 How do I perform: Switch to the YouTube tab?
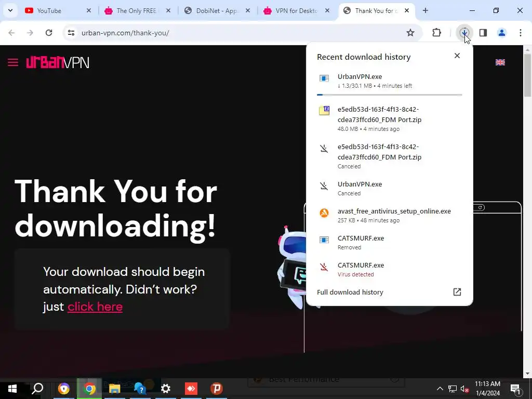[57, 10]
